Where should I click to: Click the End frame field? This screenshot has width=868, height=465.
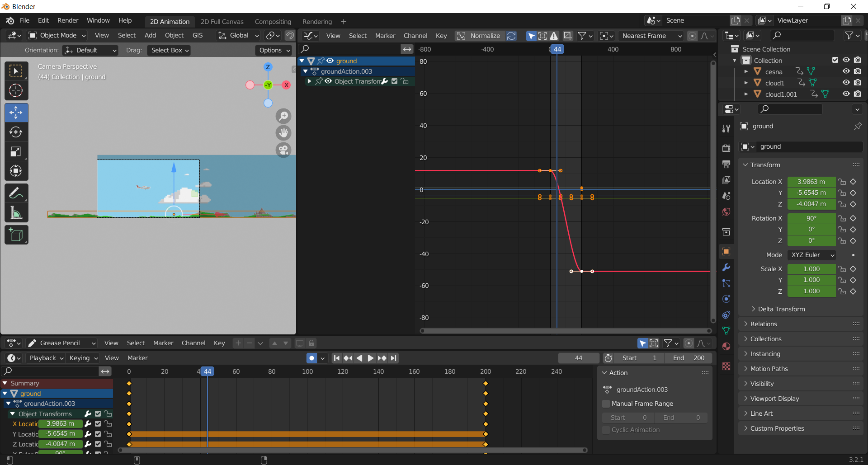689,358
